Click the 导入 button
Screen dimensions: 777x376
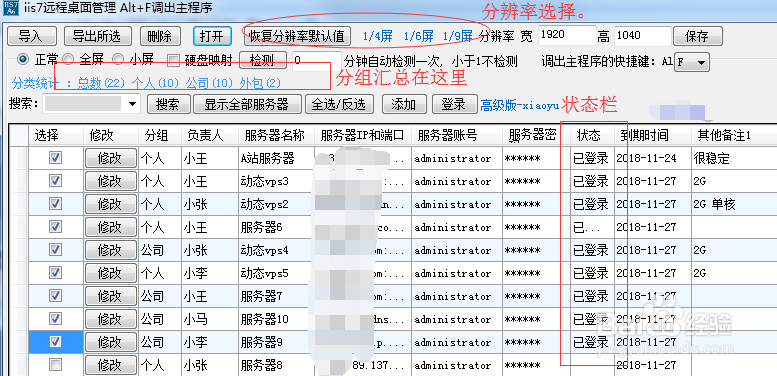point(31,36)
